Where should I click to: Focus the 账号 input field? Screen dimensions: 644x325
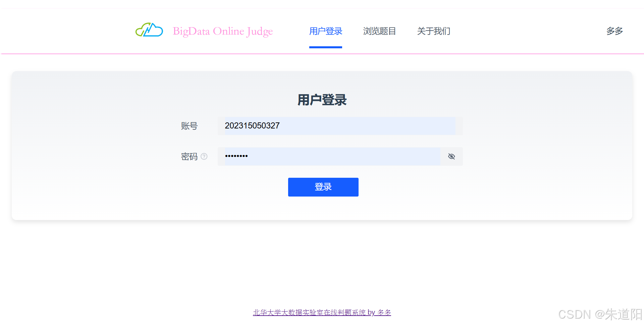click(340, 126)
